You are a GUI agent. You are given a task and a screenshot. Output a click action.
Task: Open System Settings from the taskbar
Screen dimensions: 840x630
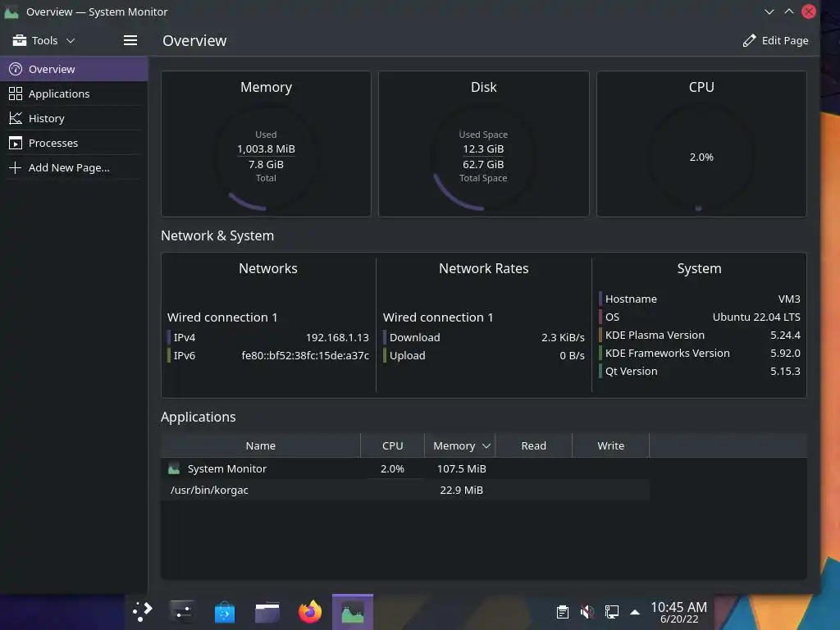(181, 611)
